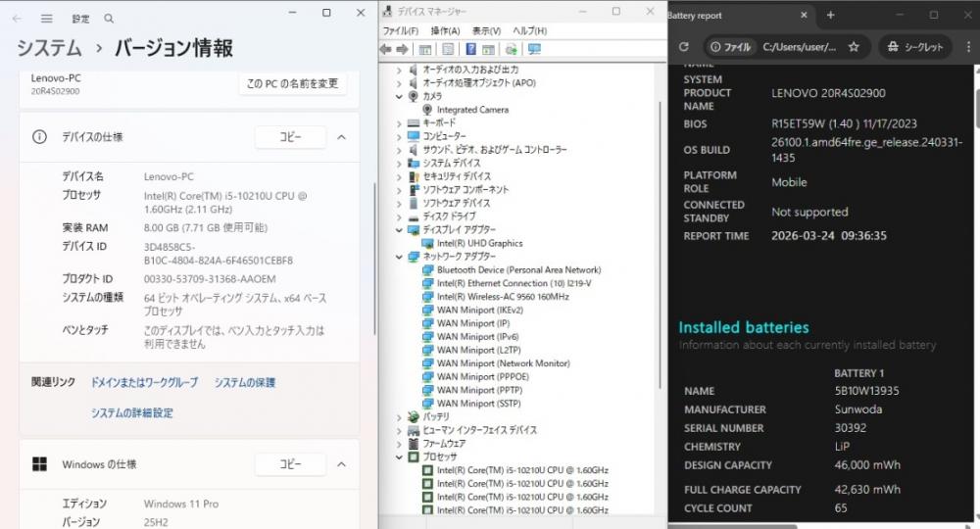The image size is (980, 529).
Task: Click full charge capacity value 42,630 mWh
Action: 867,490
